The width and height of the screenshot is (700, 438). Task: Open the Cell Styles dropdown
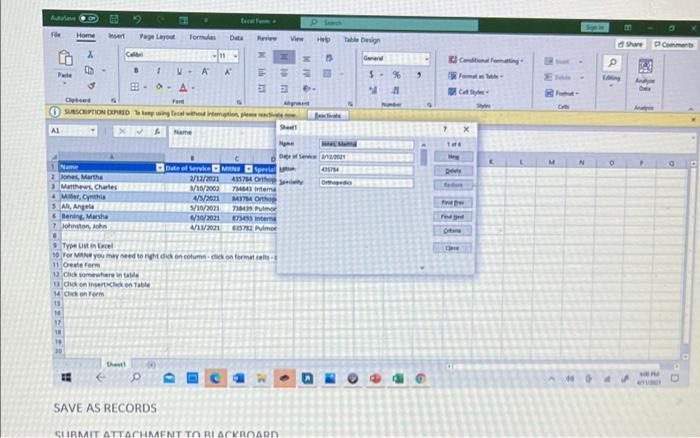468,92
